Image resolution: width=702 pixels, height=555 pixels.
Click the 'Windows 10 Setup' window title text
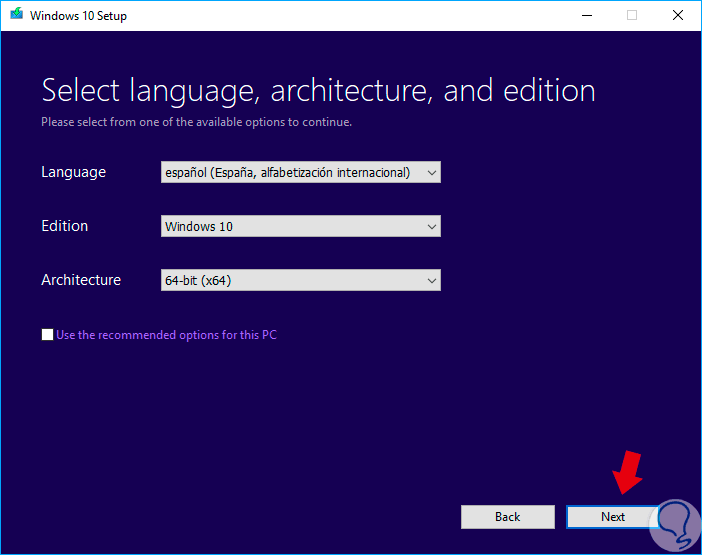coord(78,16)
